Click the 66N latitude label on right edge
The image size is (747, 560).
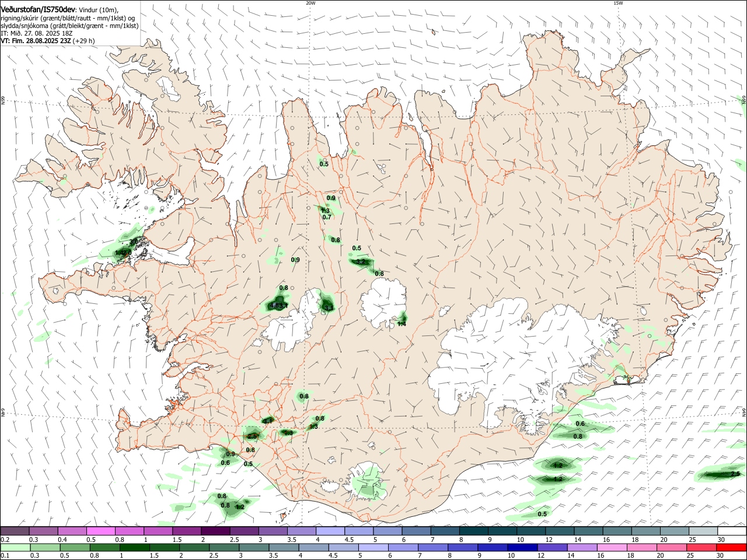[744, 100]
